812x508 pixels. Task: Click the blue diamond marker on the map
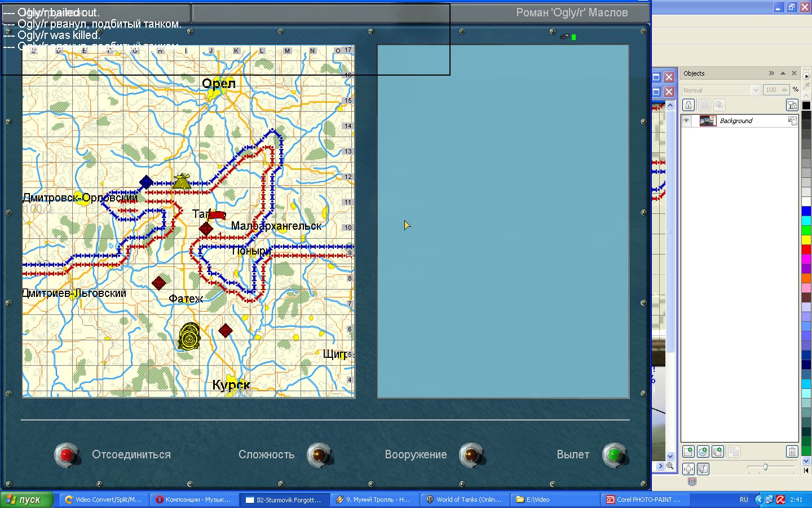pyautogui.click(x=146, y=182)
